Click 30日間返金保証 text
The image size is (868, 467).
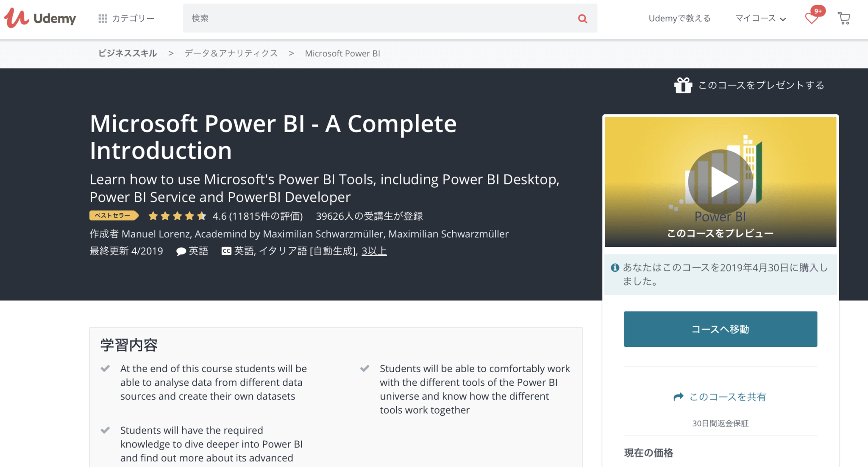coord(721,423)
